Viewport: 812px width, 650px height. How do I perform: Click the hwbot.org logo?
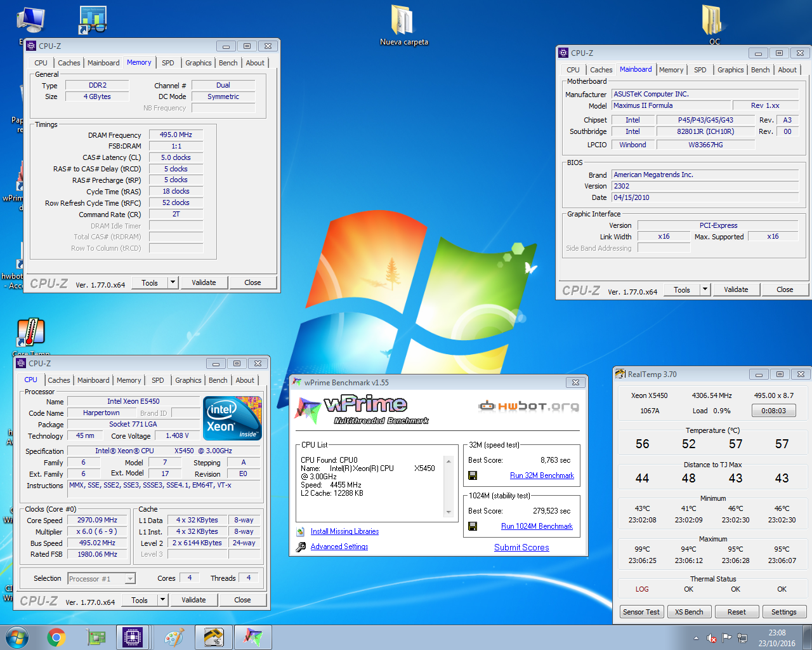tap(529, 406)
